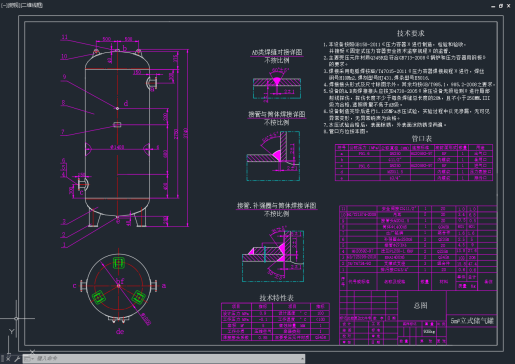
Task: Select the 接管、补强圈与筒体焊接详图 title
Action: 277,206
